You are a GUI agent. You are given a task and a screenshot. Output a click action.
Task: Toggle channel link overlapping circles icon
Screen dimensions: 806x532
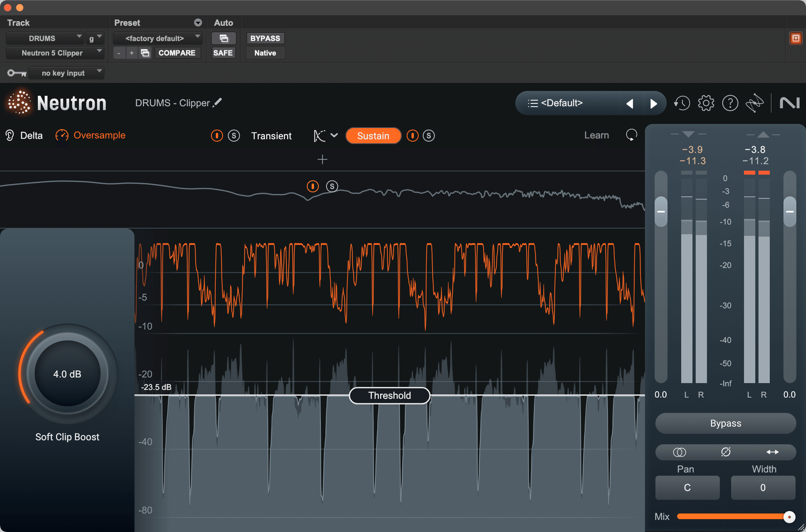click(x=680, y=452)
